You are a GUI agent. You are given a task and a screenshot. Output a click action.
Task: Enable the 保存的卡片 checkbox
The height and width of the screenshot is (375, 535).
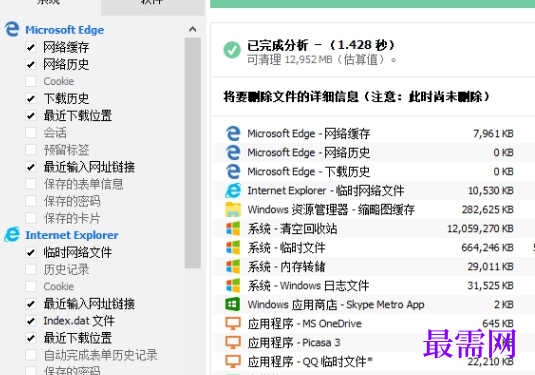(31, 218)
